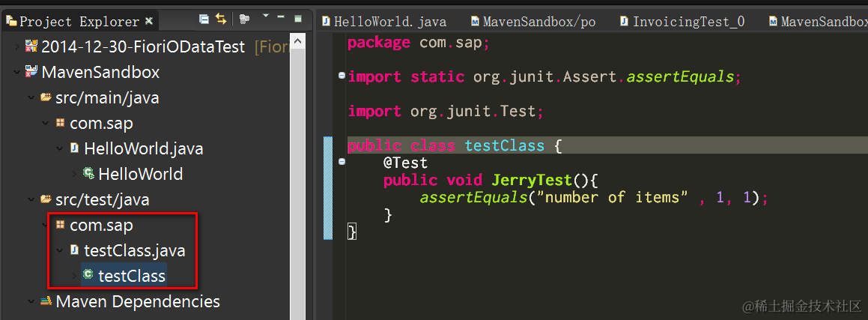This screenshot has width=868, height=320.
Task: Select testClass.java in Project Explorer
Action: (x=135, y=251)
